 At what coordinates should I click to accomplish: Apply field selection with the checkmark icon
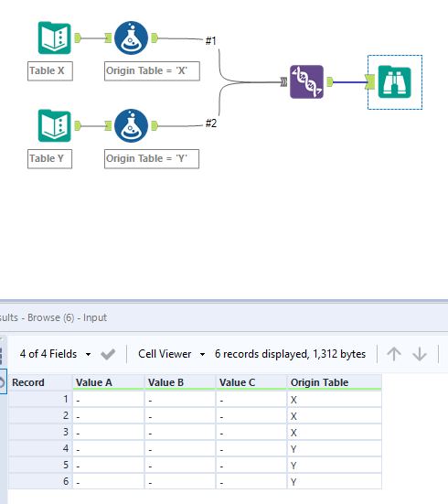[108, 354]
